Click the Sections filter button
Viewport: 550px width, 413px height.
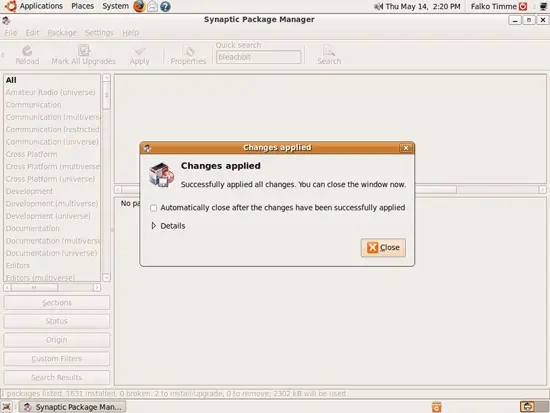coord(56,302)
